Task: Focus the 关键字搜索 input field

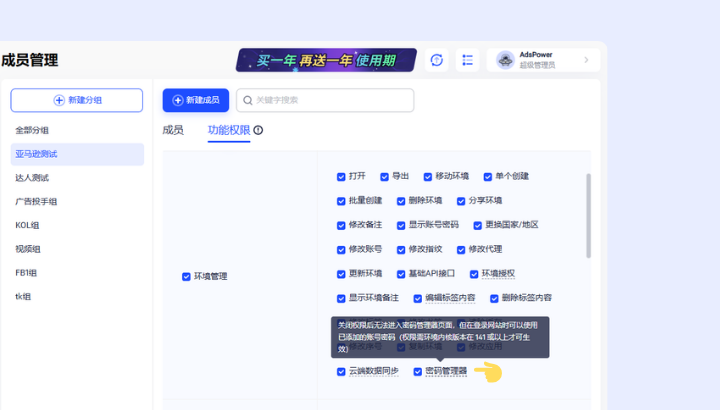Action: click(325, 100)
